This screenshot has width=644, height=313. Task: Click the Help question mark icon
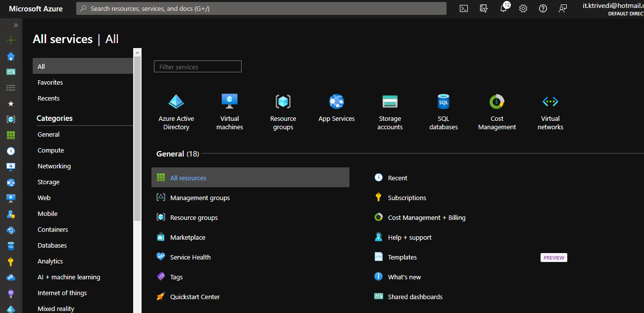pyautogui.click(x=543, y=8)
